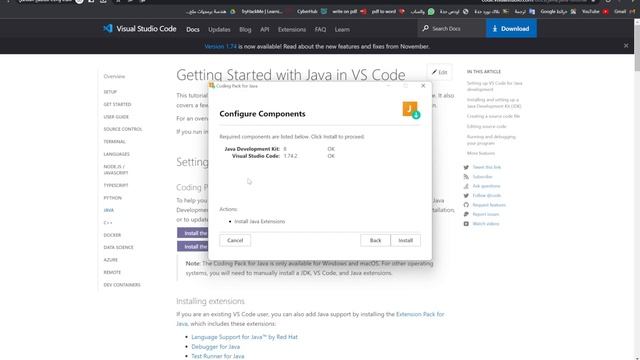Open 'Language Support for Java by Red Hat' link
Image resolution: width=640 pixels, height=360 pixels.
point(244,337)
